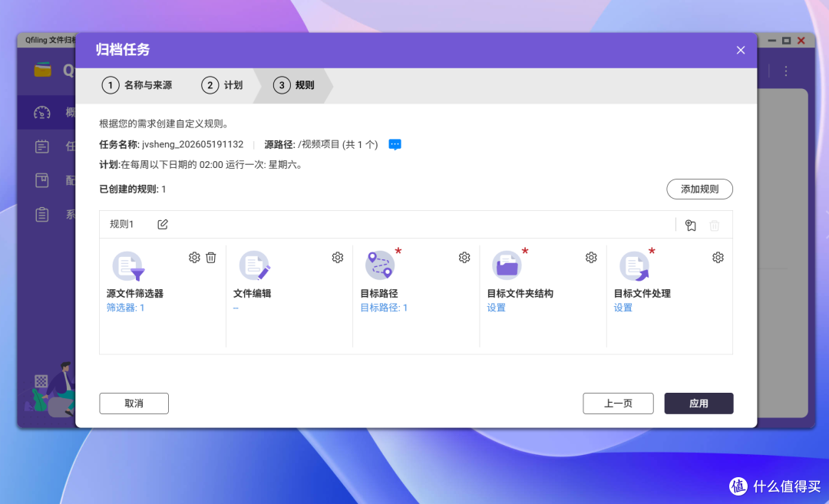Click the 规则1 label
This screenshot has height=504, width=829.
(121, 225)
